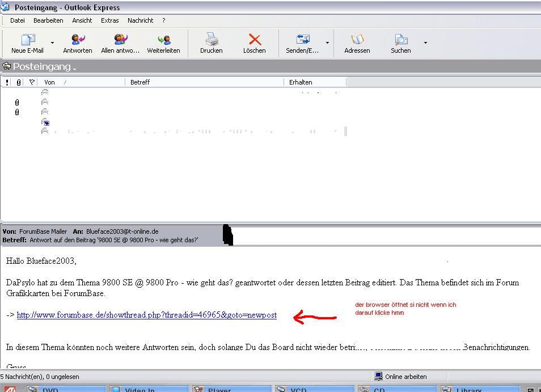Click the recipient address Blueface2003@t-online.de
541x392 pixels.
coord(122,231)
